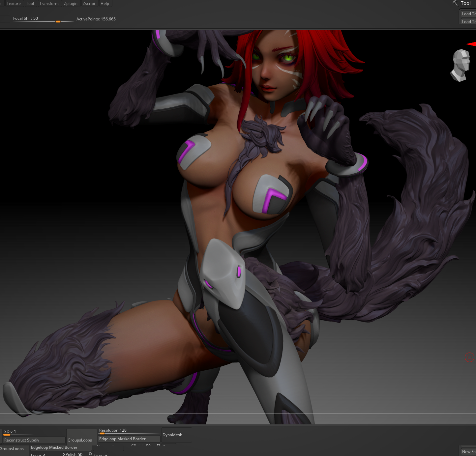The width and height of the screenshot is (476, 456).
Task: Click the topmost Load Tool button
Action: pyautogui.click(x=468, y=14)
